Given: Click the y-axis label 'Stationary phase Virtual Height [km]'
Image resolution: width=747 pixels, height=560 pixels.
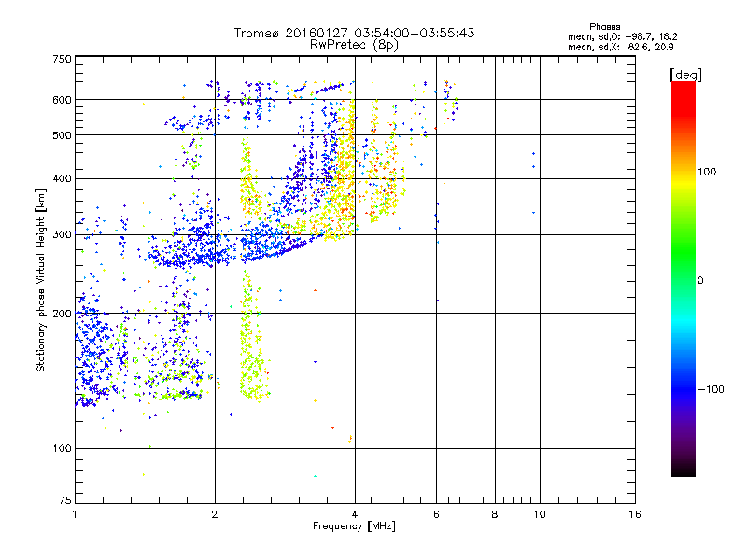Looking at the screenshot, I should point(41,280).
